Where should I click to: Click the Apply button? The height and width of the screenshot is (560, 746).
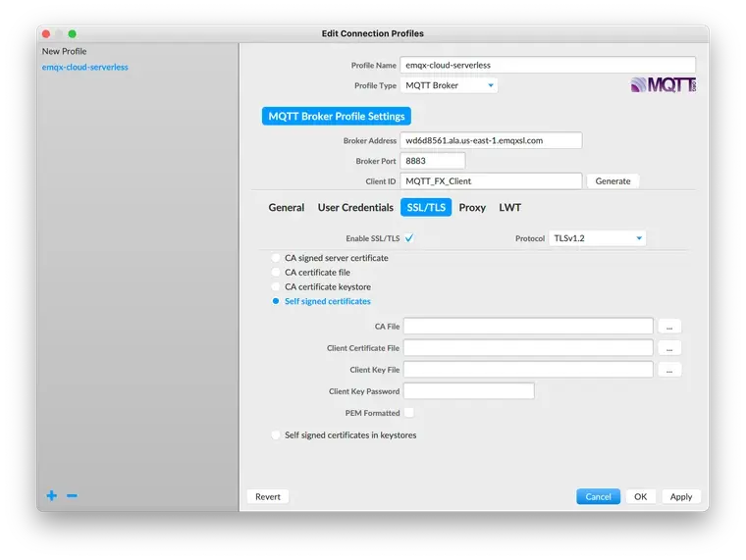pyautogui.click(x=681, y=497)
